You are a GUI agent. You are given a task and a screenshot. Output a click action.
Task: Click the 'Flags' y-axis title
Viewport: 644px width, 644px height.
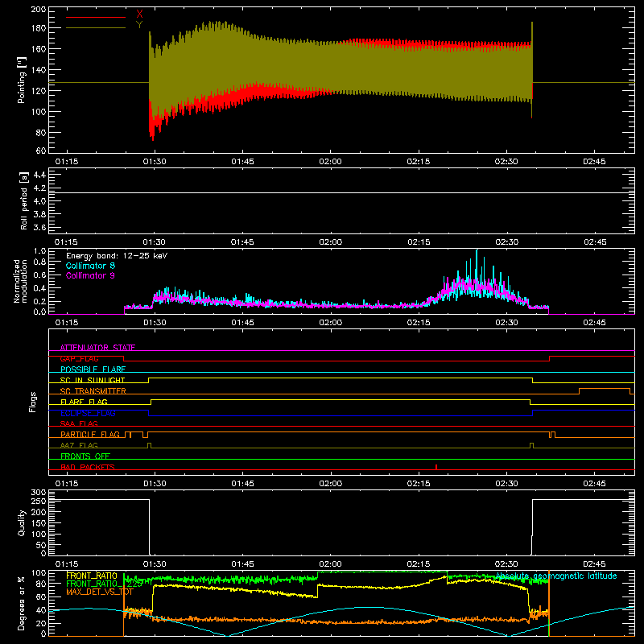point(33,402)
